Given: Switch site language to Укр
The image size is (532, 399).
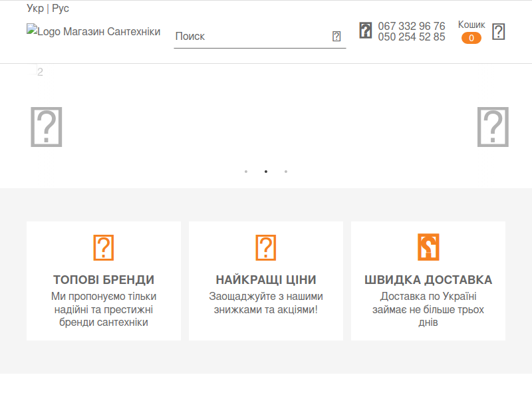Looking at the screenshot, I should click(x=35, y=8).
